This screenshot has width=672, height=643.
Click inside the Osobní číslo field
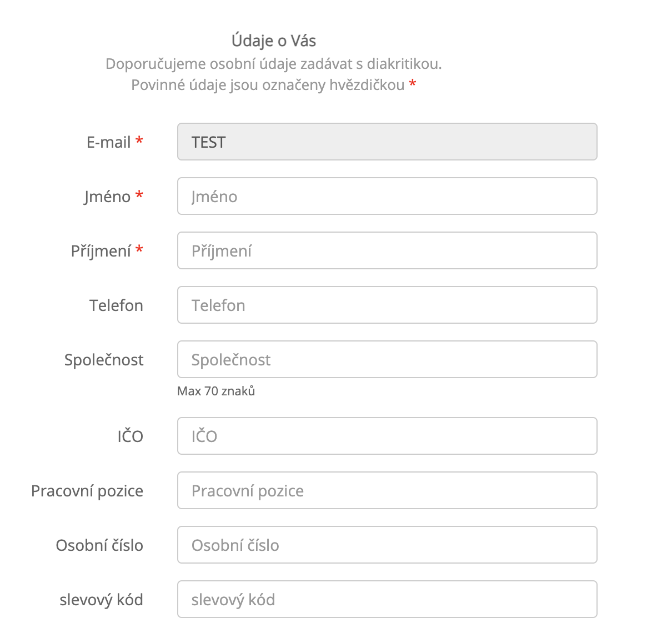387,545
